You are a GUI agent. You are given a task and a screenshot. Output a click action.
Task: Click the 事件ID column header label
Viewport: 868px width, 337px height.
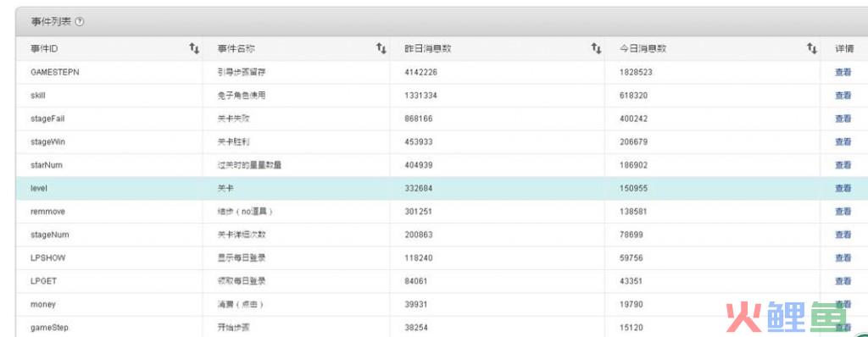(x=44, y=49)
